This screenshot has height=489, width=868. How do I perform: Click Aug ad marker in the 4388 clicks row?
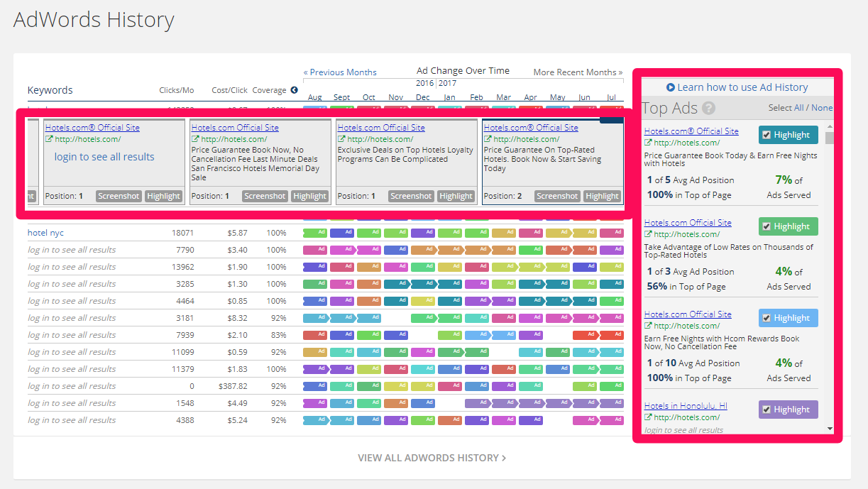[x=315, y=420]
